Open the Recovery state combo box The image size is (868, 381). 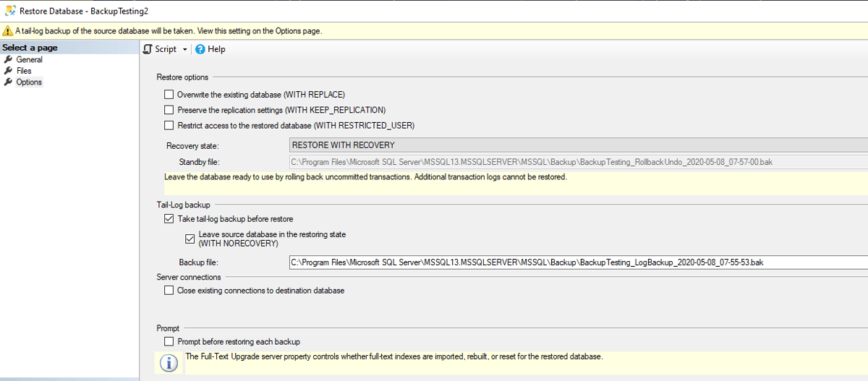[x=579, y=145]
